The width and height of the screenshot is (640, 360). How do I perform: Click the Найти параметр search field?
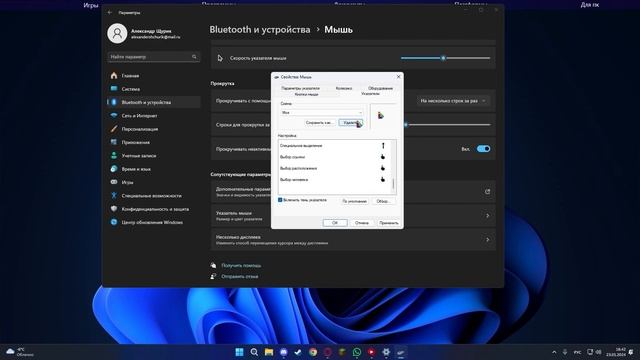pyautogui.click(x=154, y=57)
